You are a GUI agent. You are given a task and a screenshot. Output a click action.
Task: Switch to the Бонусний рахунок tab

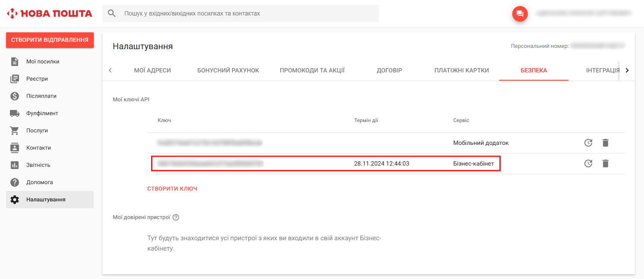tap(228, 70)
